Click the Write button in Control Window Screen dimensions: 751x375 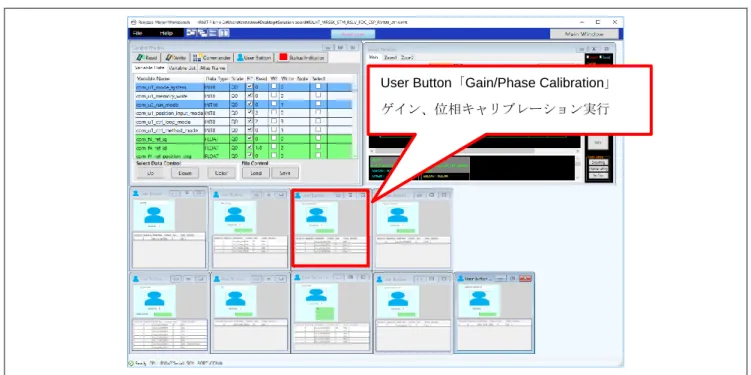175,57
